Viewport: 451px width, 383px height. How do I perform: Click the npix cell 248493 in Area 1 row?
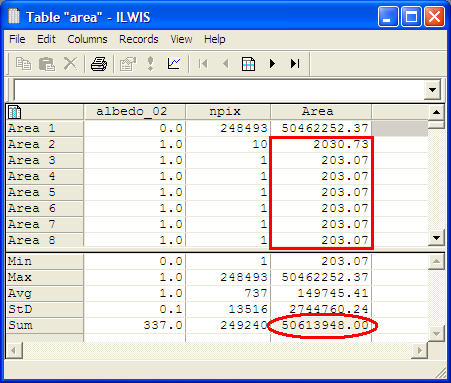point(228,128)
